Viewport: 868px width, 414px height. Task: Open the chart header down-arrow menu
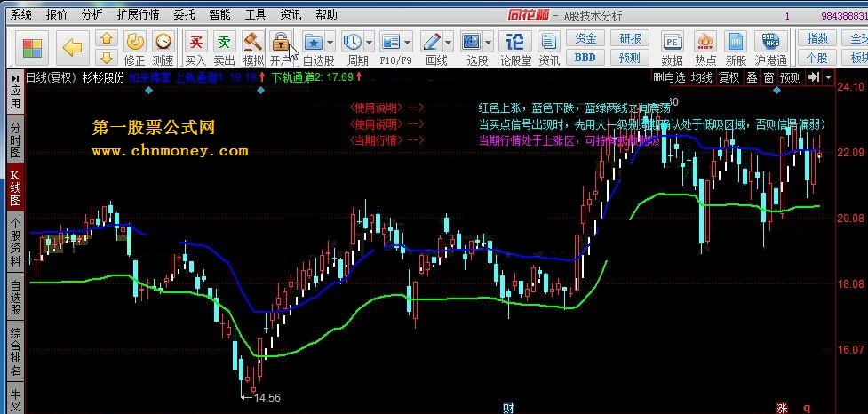pos(829,77)
